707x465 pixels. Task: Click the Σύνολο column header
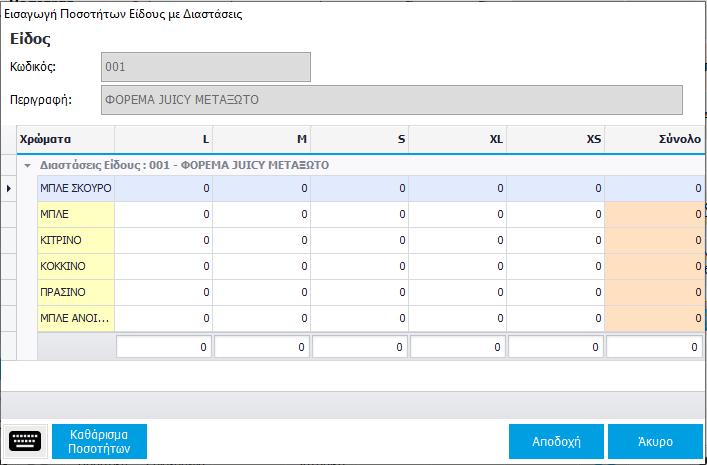[655, 140]
